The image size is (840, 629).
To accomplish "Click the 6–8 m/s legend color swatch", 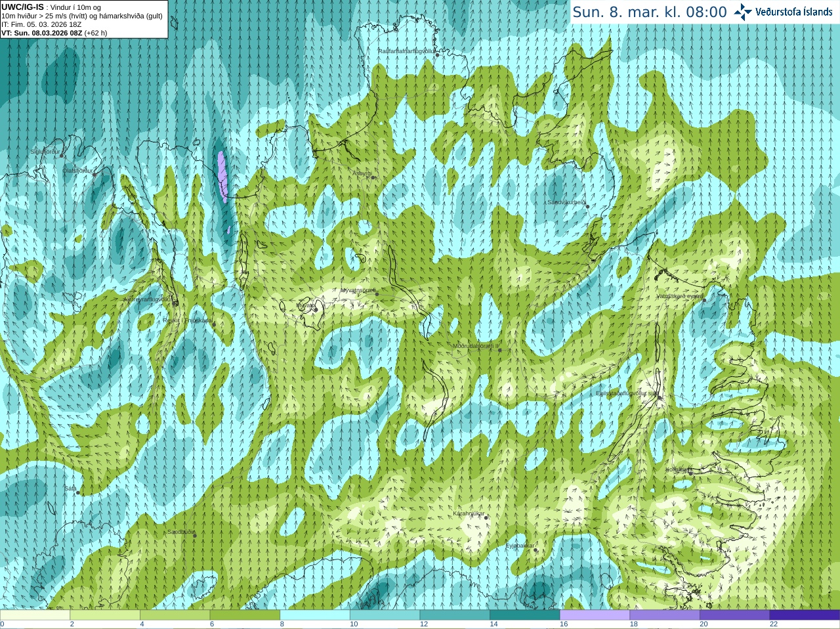I will [x=245, y=615].
